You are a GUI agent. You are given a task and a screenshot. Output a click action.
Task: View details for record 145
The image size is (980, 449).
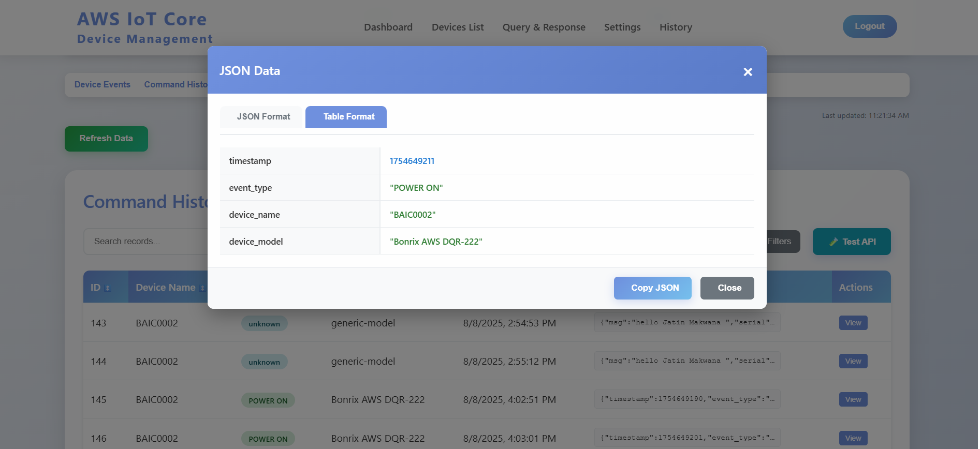tap(853, 399)
